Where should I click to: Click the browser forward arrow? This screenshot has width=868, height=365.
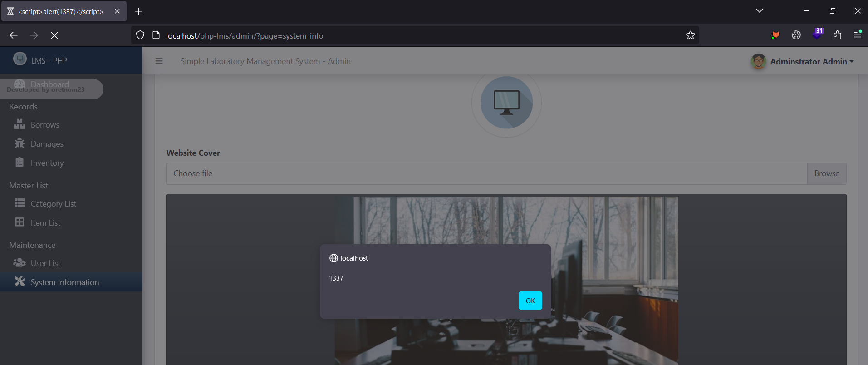pyautogui.click(x=34, y=35)
